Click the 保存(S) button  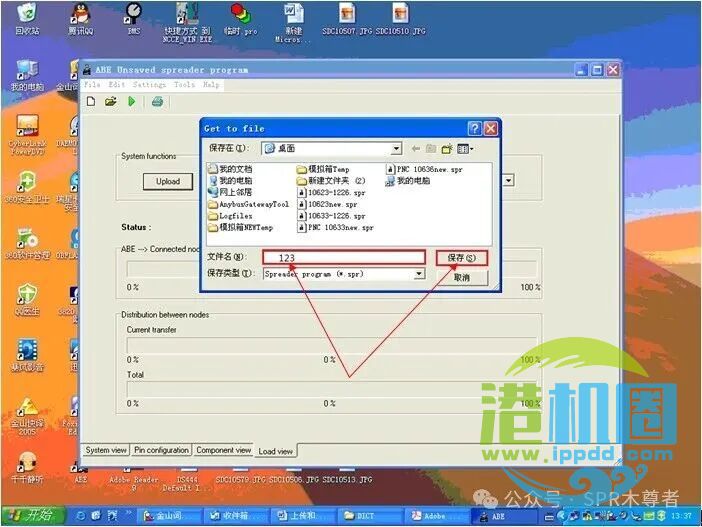(462, 257)
